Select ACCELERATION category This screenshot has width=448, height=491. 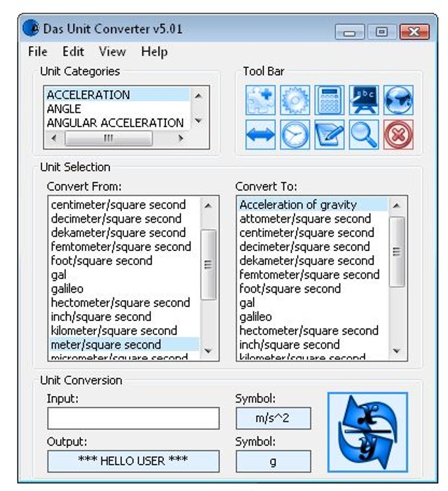[x=118, y=95]
